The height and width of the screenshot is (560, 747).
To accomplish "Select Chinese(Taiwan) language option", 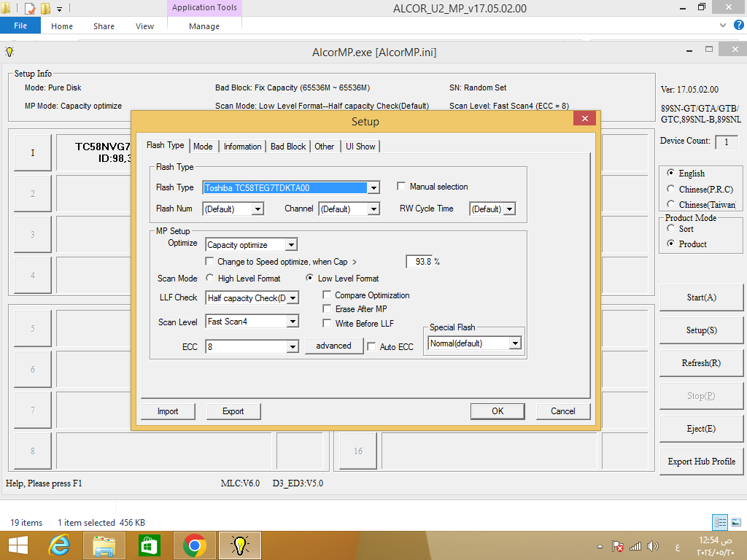I will point(671,204).
